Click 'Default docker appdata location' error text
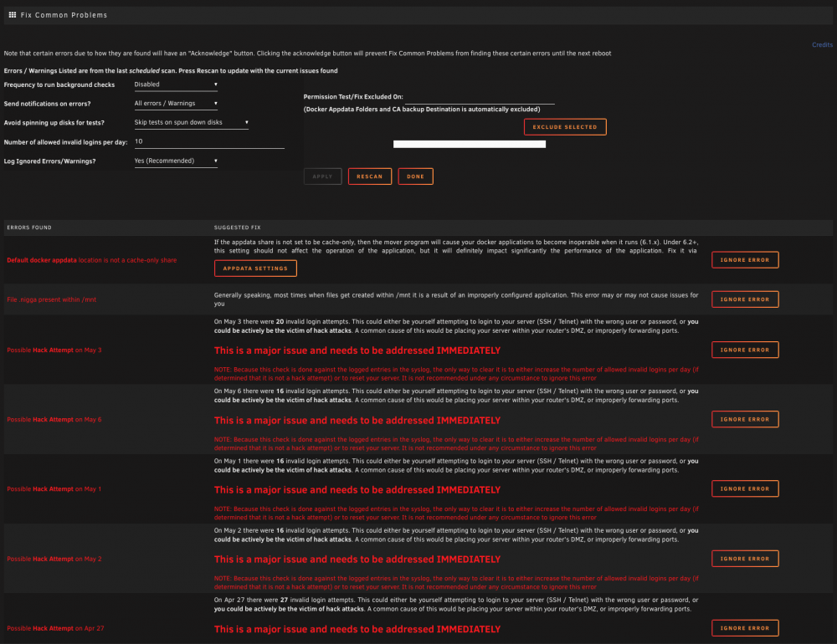 [x=92, y=260]
